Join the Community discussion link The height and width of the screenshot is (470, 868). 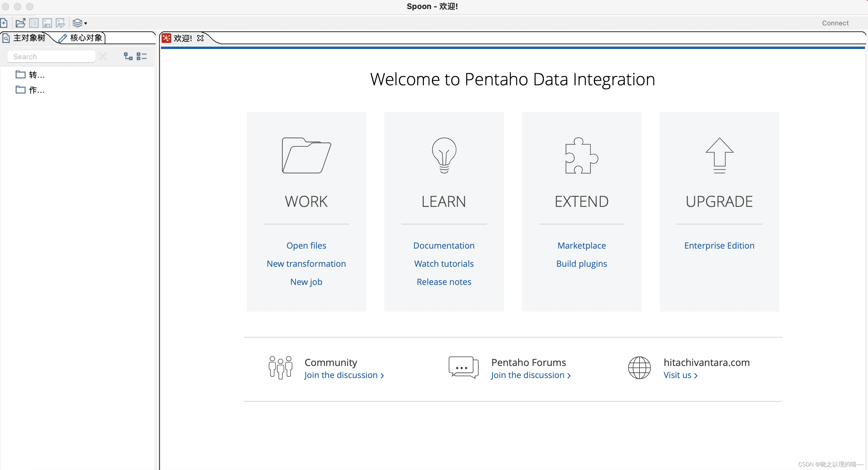(x=344, y=375)
